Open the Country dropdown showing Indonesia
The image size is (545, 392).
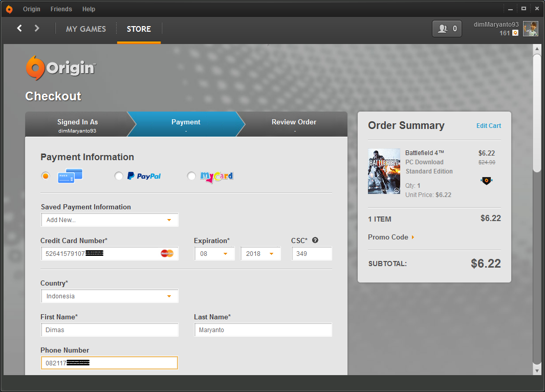click(110, 296)
